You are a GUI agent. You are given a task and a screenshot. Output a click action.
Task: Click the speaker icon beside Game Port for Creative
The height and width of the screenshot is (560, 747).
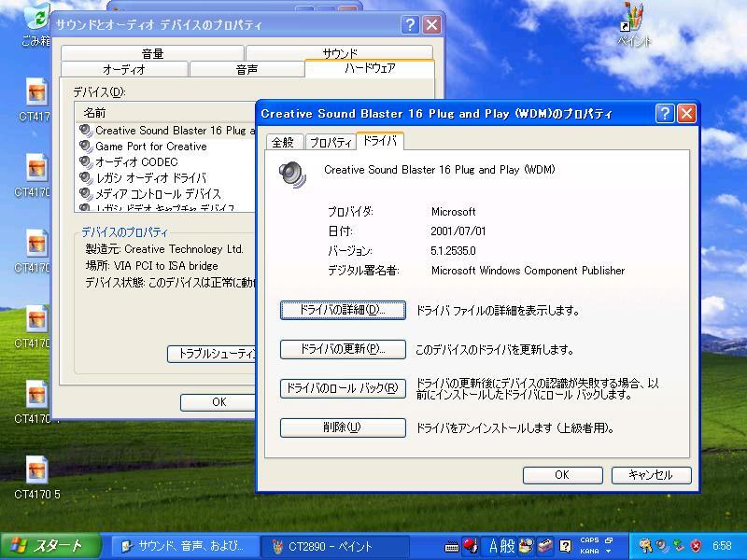point(86,147)
